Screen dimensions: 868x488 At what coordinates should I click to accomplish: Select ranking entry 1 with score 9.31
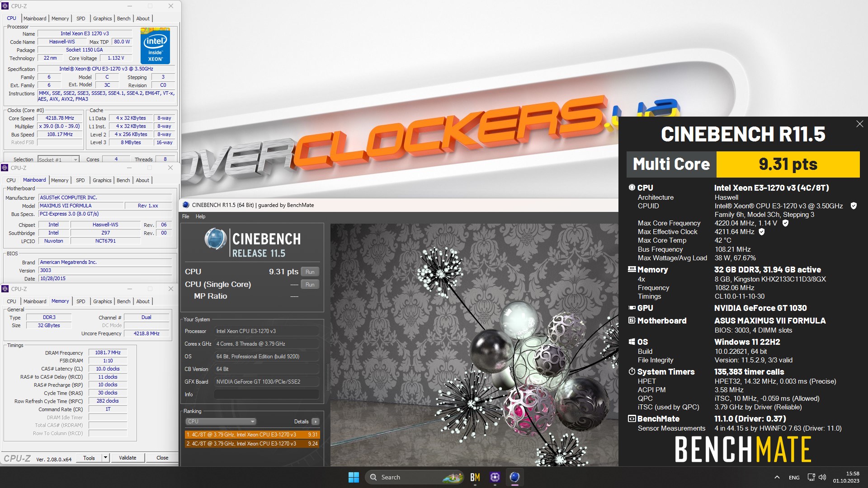coord(252,435)
